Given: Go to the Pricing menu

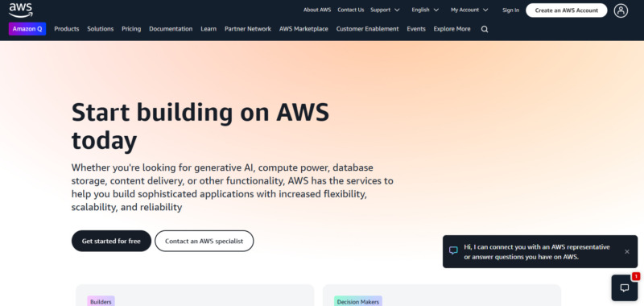Looking at the screenshot, I should [131, 29].
